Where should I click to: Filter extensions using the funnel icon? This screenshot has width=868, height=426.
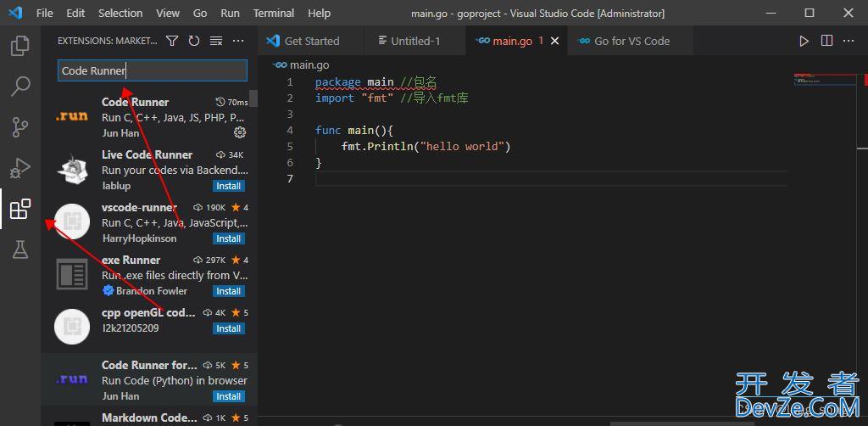(172, 41)
